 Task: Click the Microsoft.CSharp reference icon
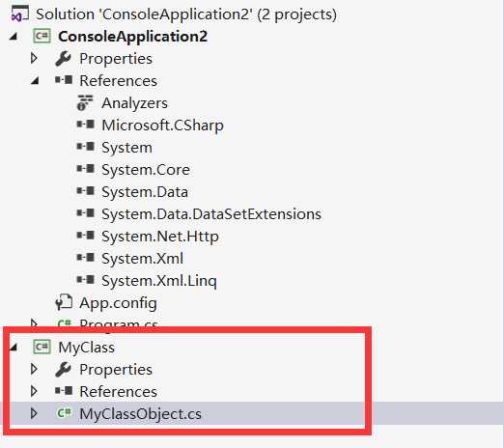click(x=86, y=125)
